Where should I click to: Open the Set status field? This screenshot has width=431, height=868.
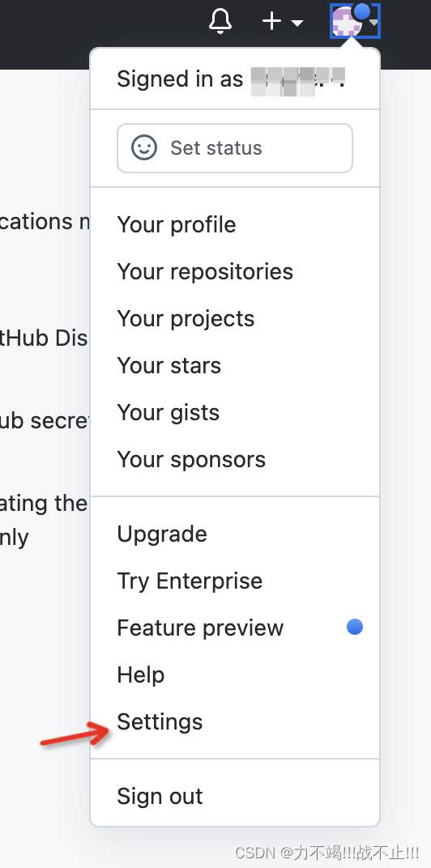[235, 148]
